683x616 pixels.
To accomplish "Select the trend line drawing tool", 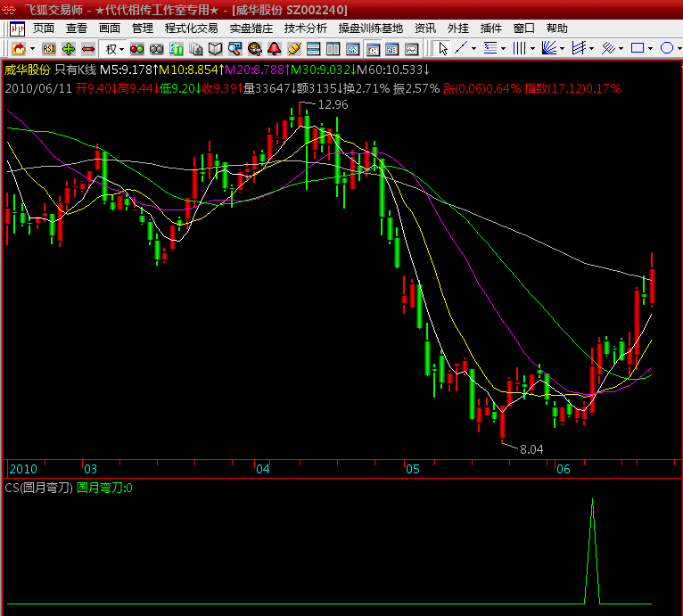I will pyautogui.click(x=461, y=48).
